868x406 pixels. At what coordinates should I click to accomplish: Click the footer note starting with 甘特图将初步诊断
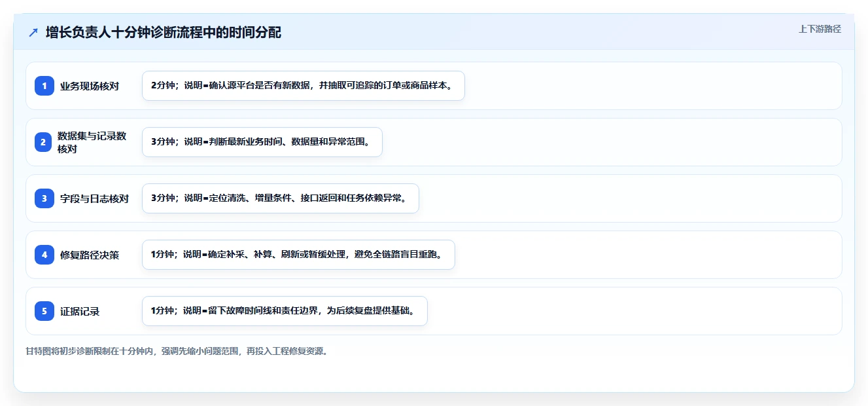point(177,351)
